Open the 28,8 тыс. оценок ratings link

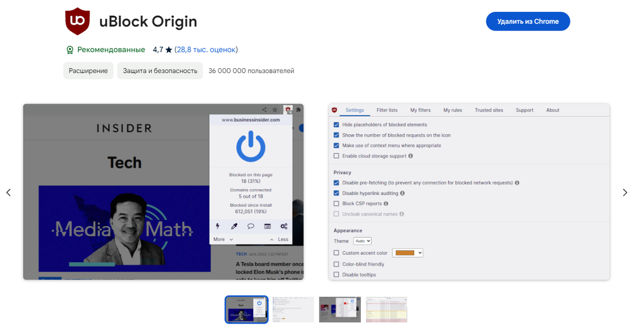click(206, 49)
